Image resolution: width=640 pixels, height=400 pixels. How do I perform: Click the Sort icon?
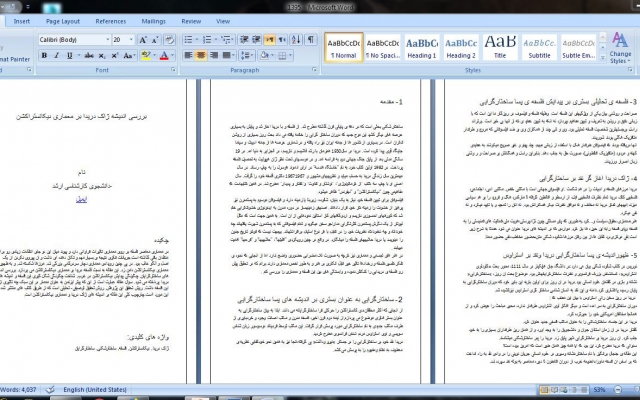point(296,40)
